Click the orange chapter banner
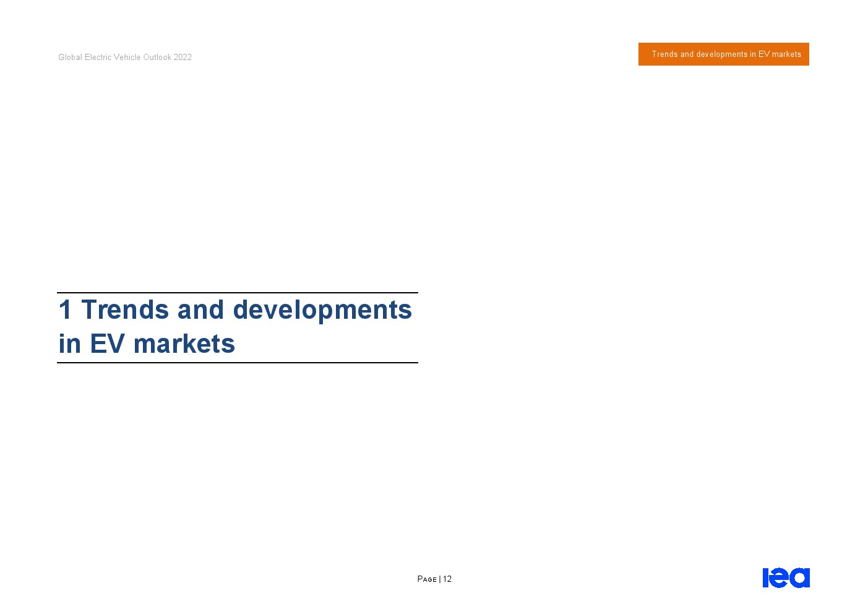The width and height of the screenshot is (868, 614). 723,54
